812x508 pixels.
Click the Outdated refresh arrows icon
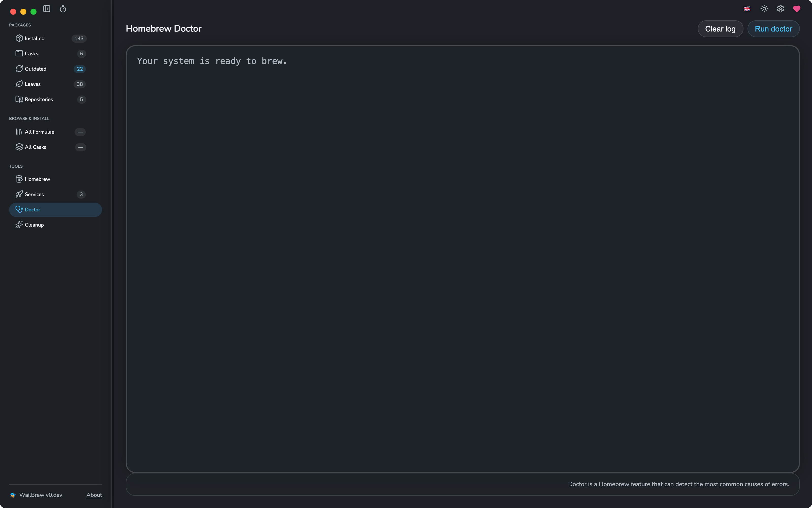pyautogui.click(x=19, y=69)
